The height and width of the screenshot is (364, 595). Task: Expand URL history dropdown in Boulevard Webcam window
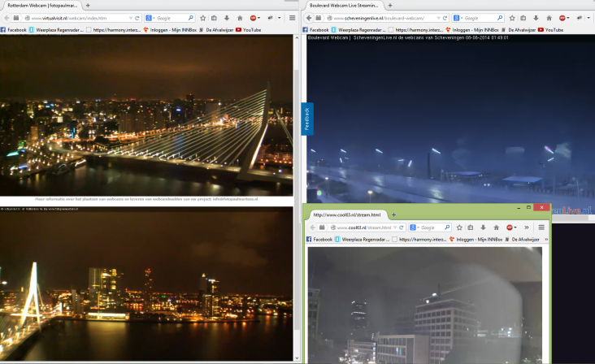[x=438, y=18]
